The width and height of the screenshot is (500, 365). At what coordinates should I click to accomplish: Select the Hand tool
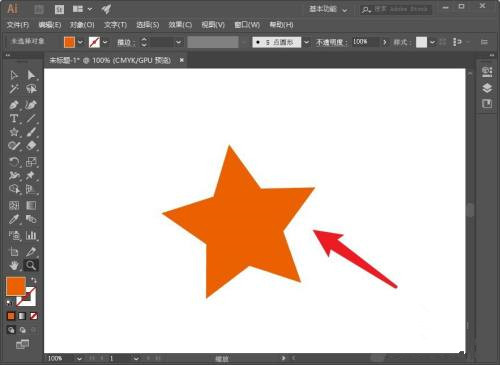(14, 265)
